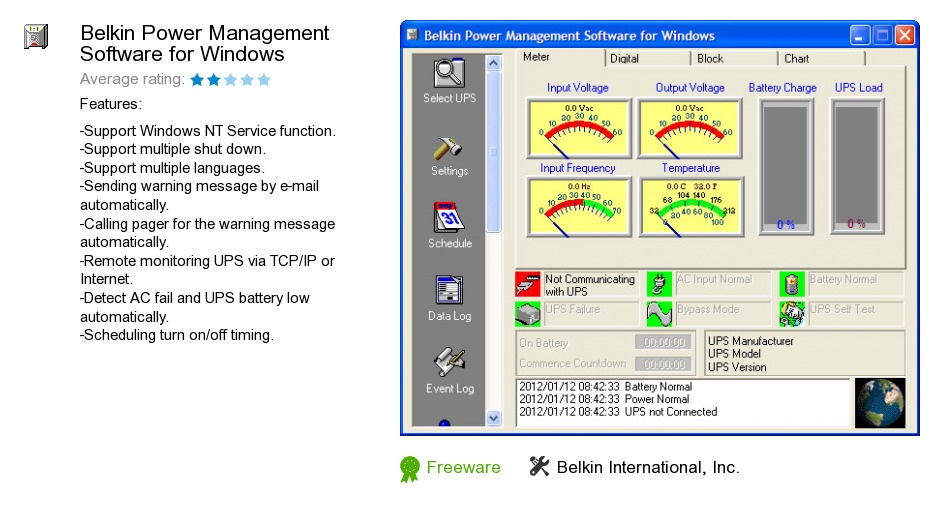Click the 'UPS Version' text

click(737, 367)
